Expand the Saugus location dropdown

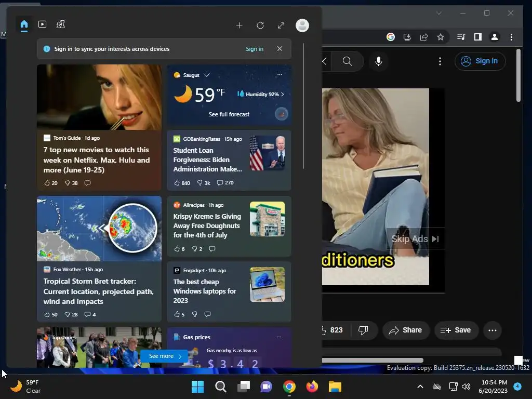coord(206,75)
